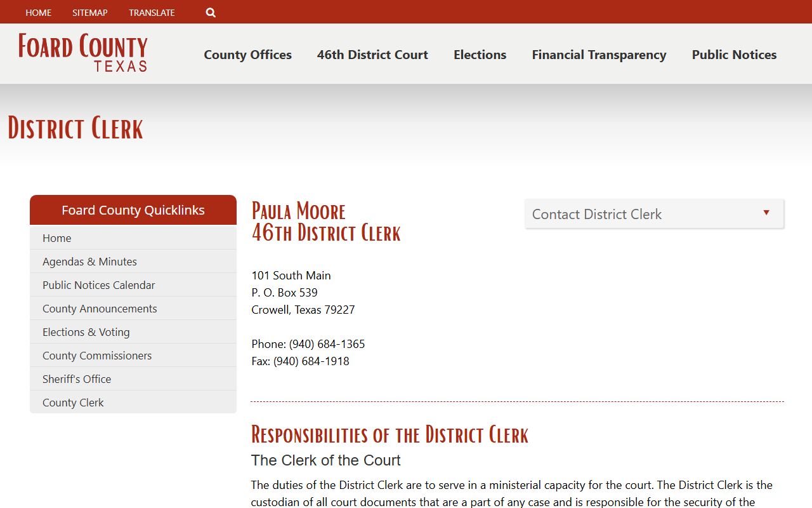Screen dimensions: 812x508
Task: Click the P. O. Box 539 text
Action: (x=284, y=293)
